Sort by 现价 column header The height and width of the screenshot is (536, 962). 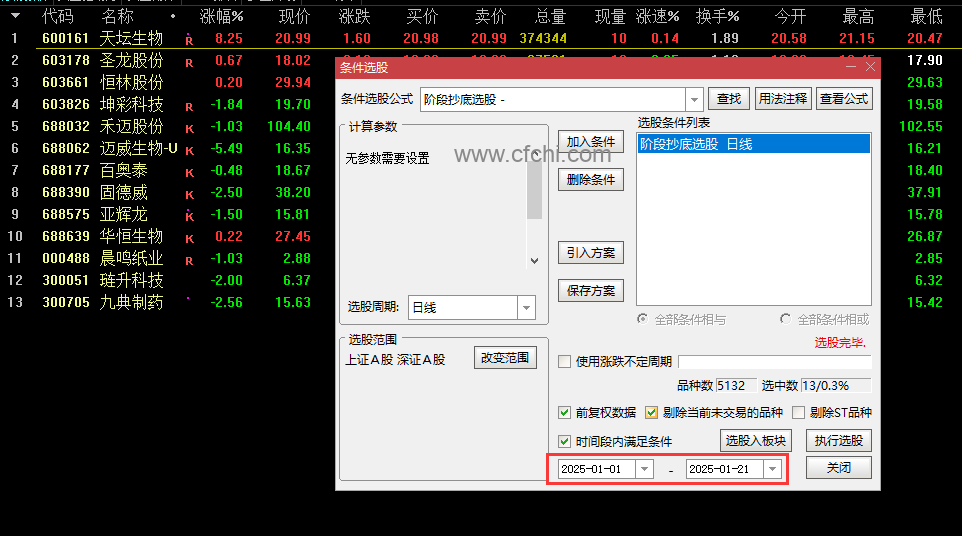[294, 17]
